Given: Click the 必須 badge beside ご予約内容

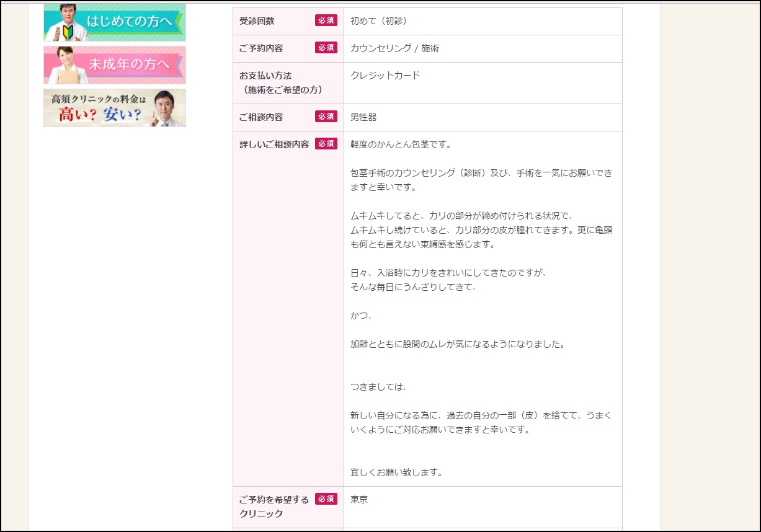Looking at the screenshot, I should point(327,48).
